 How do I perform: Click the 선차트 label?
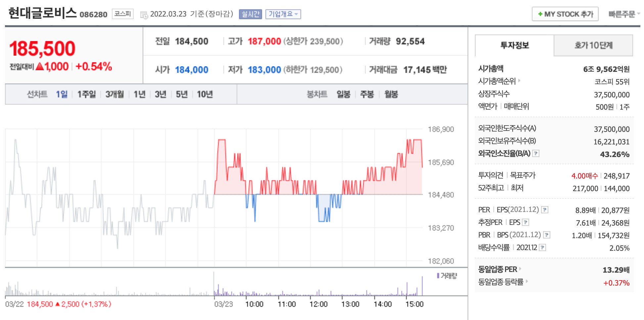pos(37,94)
